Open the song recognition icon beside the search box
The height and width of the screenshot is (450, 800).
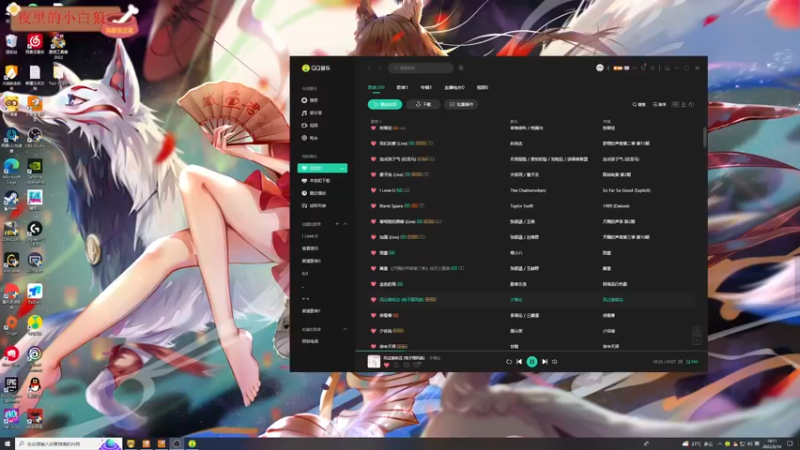point(461,68)
